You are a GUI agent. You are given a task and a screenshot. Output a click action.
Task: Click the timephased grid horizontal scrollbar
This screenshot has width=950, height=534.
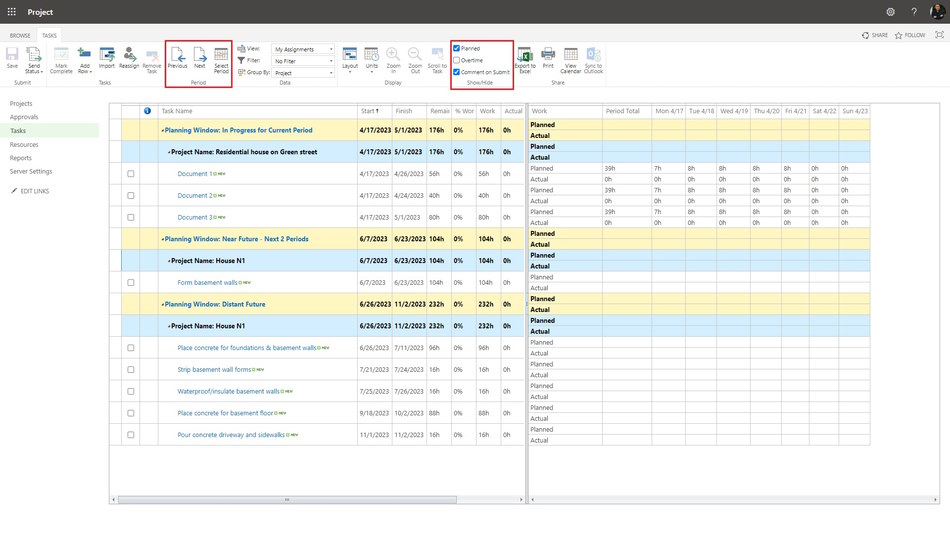(x=735, y=500)
